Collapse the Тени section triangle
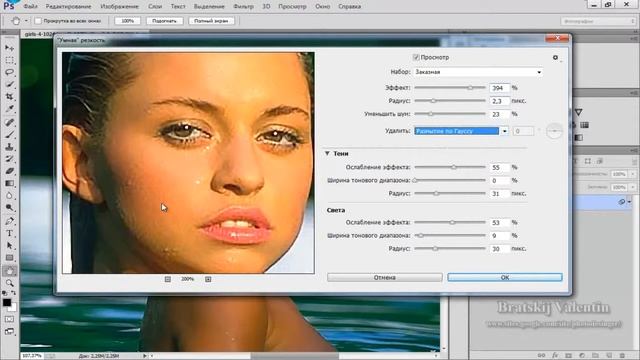The height and width of the screenshot is (360, 640). (x=327, y=153)
